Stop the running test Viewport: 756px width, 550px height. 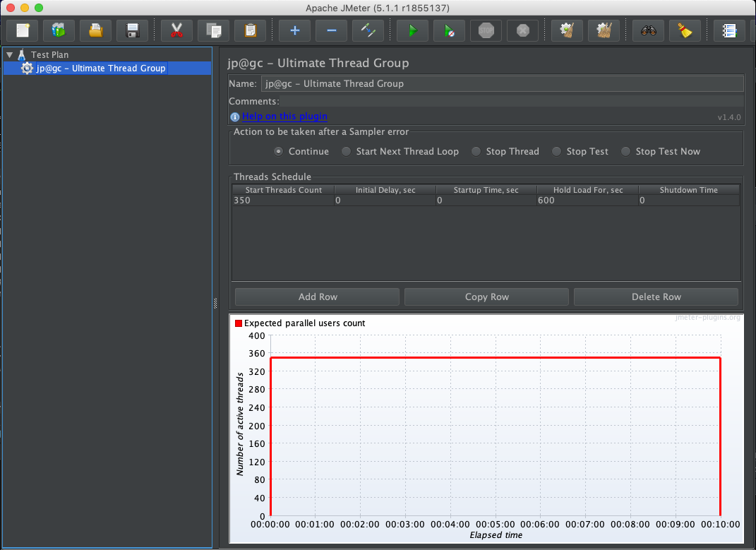click(x=486, y=30)
